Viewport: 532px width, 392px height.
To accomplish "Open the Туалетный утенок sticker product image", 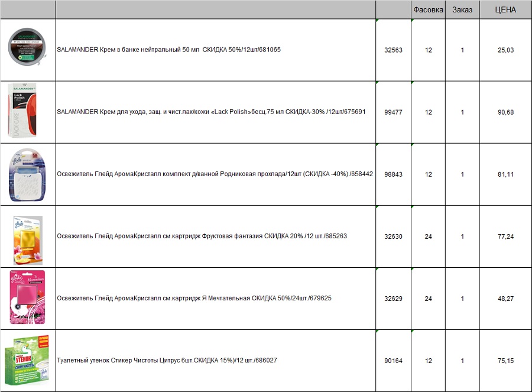I will click(x=27, y=361).
